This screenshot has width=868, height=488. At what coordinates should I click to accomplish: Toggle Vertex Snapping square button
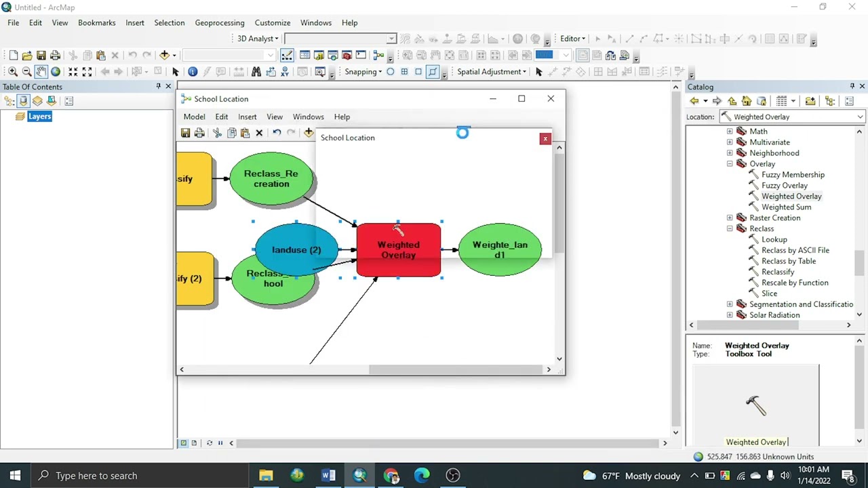point(418,71)
